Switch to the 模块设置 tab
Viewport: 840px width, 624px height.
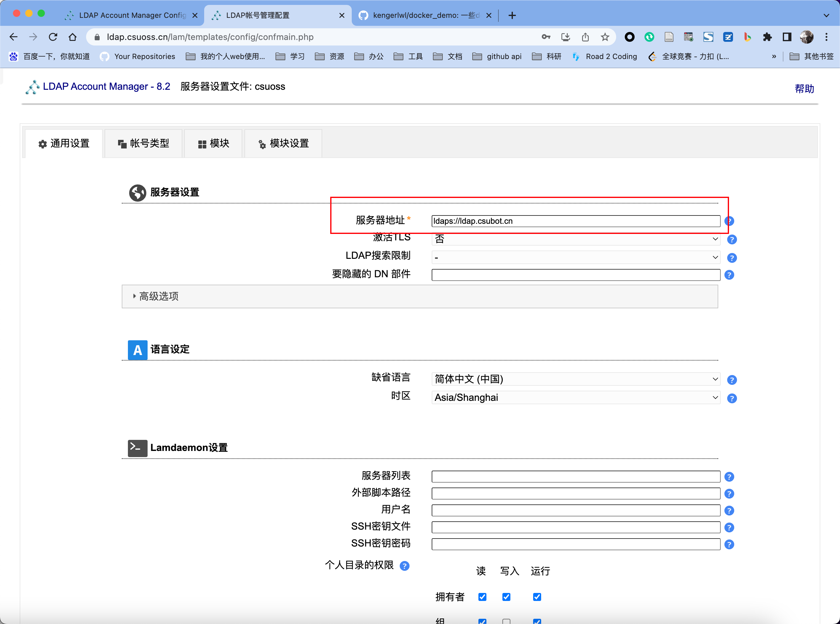coord(289,143)
